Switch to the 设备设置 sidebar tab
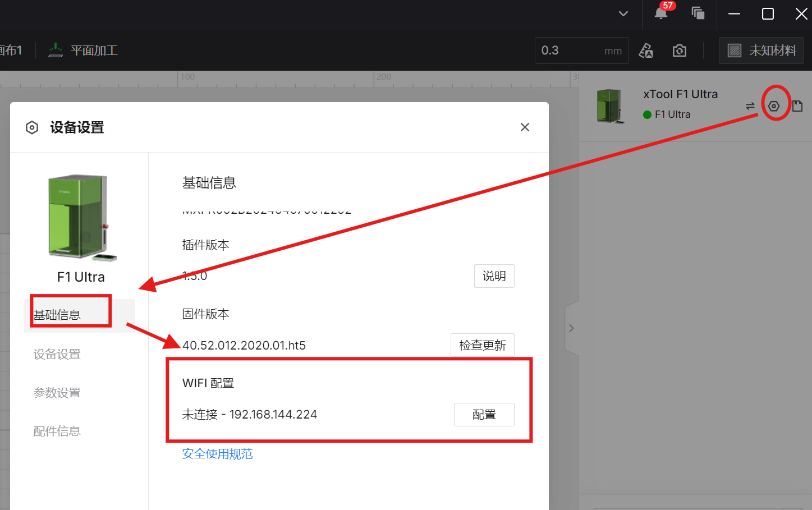Image resolution: width=812 pixels, height=510 pixels. [57, 354]
